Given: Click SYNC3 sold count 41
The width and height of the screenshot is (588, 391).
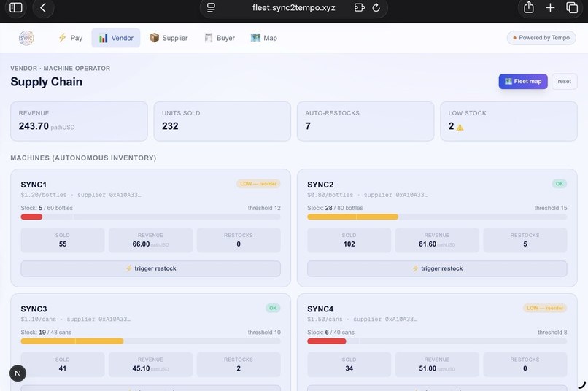Looking at the screenshot, I should point(63,368).
